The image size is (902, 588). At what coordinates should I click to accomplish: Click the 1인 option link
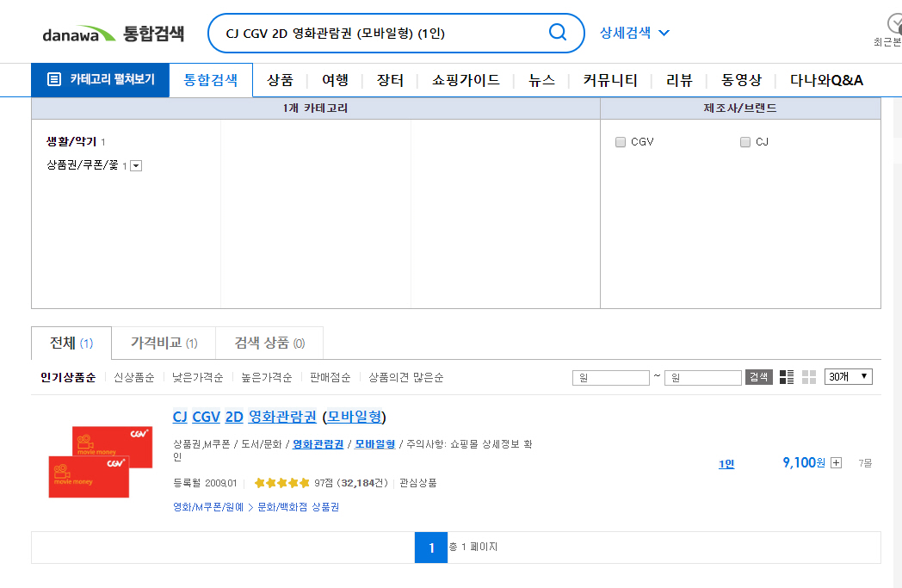pos(726,464)
